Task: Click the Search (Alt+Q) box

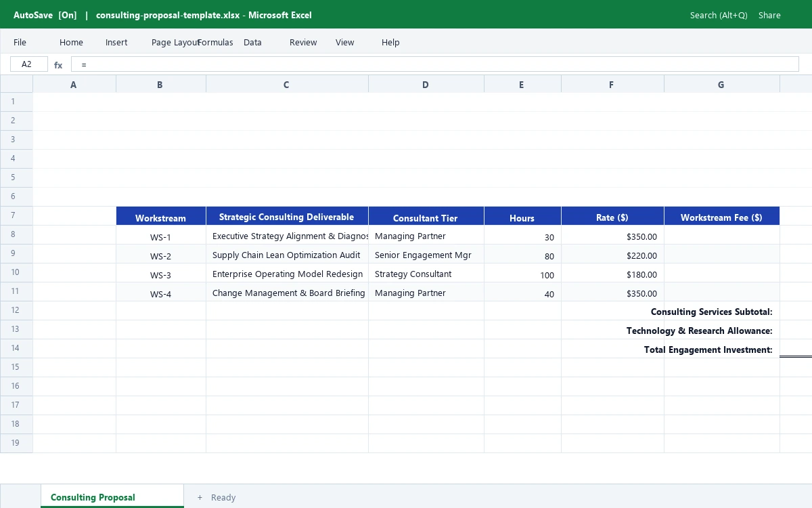Action: coord(719,15)
